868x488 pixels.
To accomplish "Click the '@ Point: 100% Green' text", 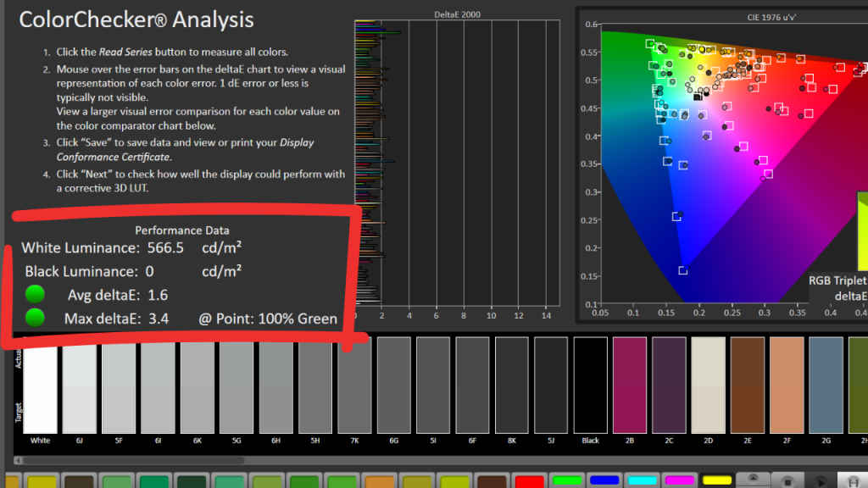I will click(x=268, y=319).
